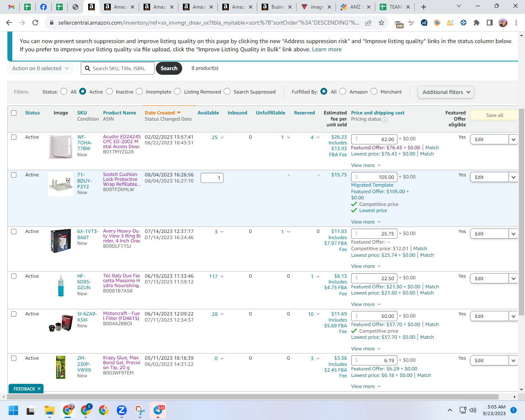Image resolution: width=525 pixels, height=420 pixels.
Task: Select the Scotch Cushion Lock row checkbox
Action: point(14,175)
